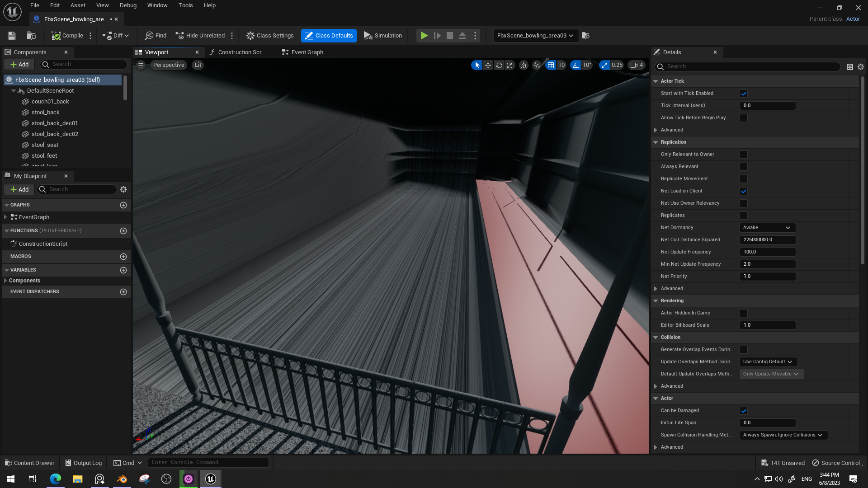This screenshot has width=868, height=488.
Task: Open Class Settings
Action: click(x=270, y=36)
